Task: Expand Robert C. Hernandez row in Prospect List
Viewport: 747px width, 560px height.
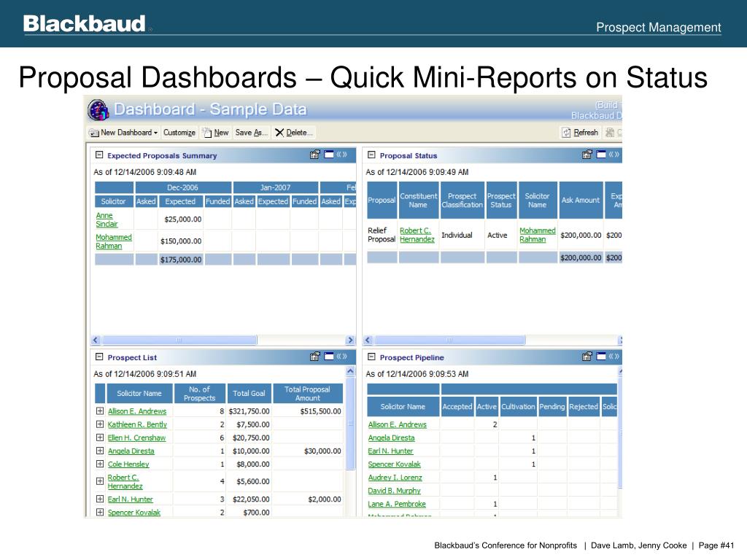Action: [99, 481]
